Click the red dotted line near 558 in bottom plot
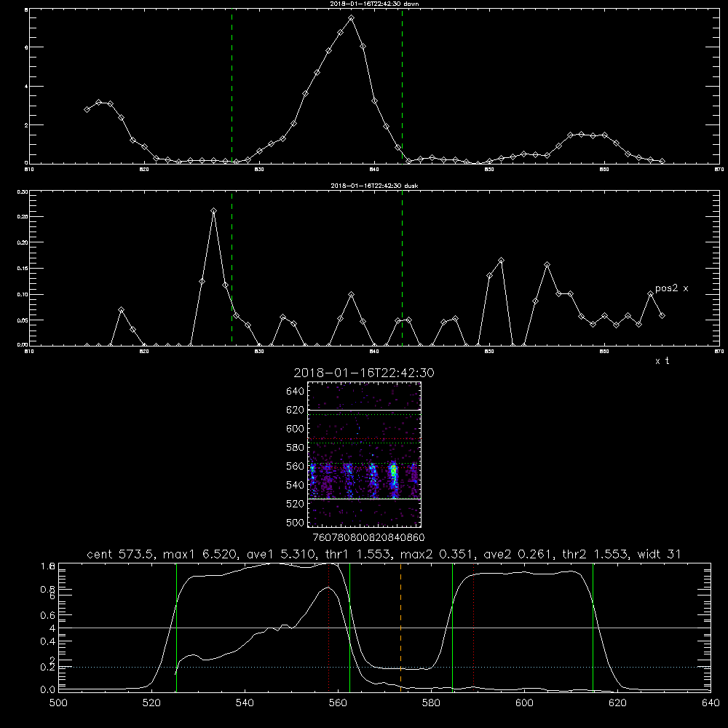The height and width of the screenshot is (728, 728). [329, 627]
